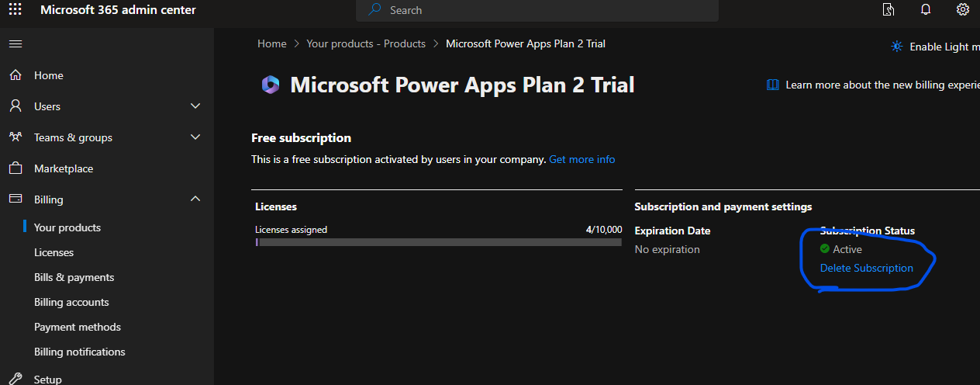Click the Licenses section heading
Image resolution: width=980 pixels, height=385 pixels.
(x=276, y=206)
